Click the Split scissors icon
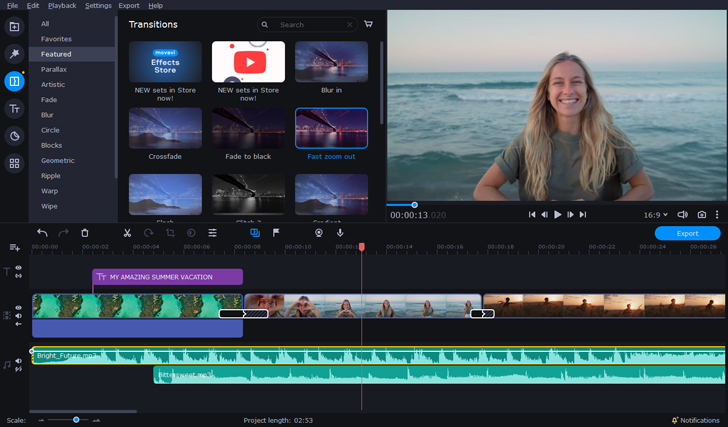 [127, 233]
